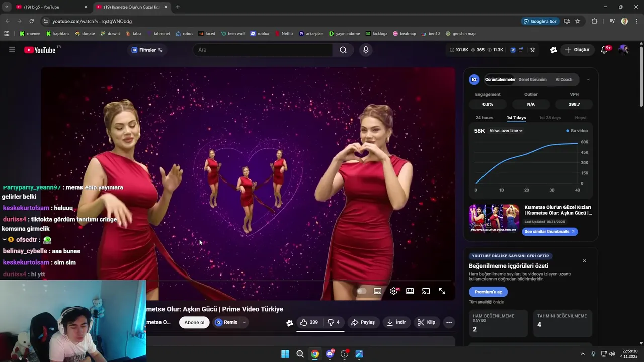Viewport: 644px width, 362px height.
Task: Open account avatar menu
Action: point(623,50)
